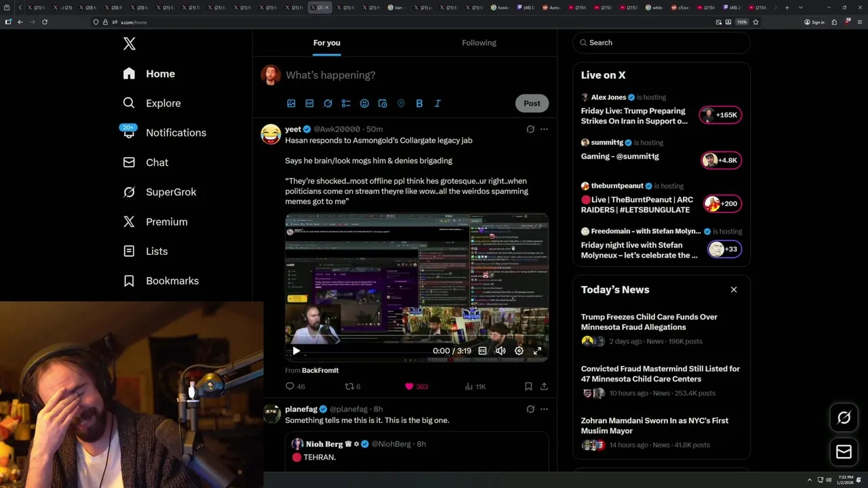Image resolution: width=868 pixels, height=488 pixels.
Task: Open the emoji picker in composer
Action: tap(364, 104)
